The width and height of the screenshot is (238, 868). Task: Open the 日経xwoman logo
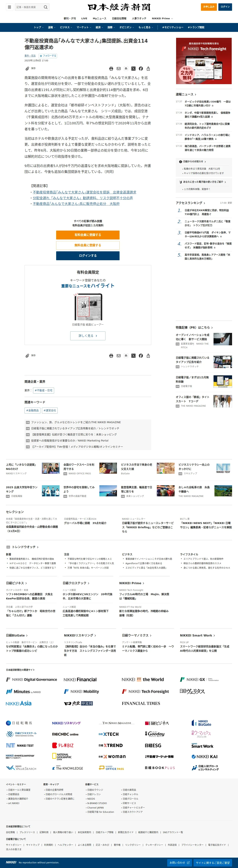tap(112, 756)
